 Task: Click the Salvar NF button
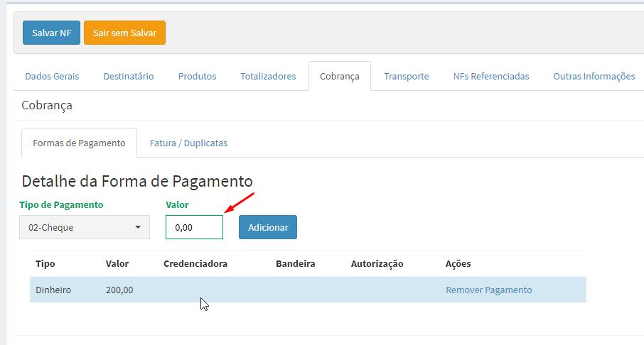click(x=51, y=33)
